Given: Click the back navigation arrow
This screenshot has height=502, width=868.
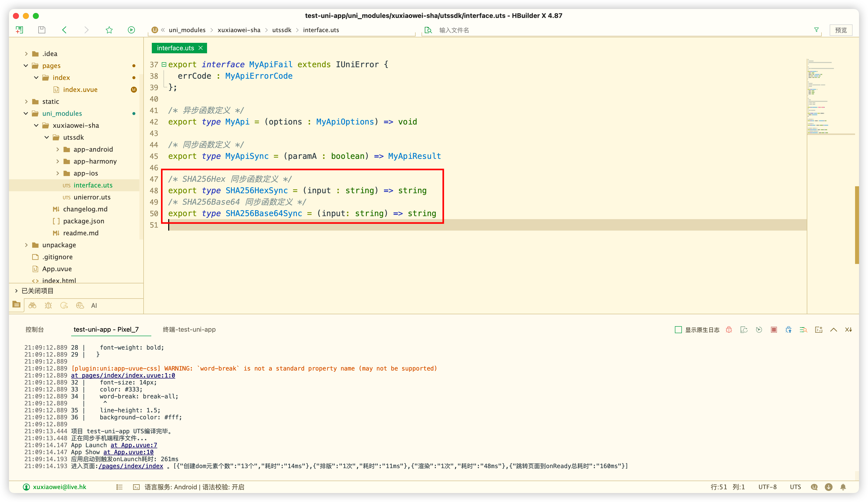Looking at the screenshot, I should pos(64,30).
